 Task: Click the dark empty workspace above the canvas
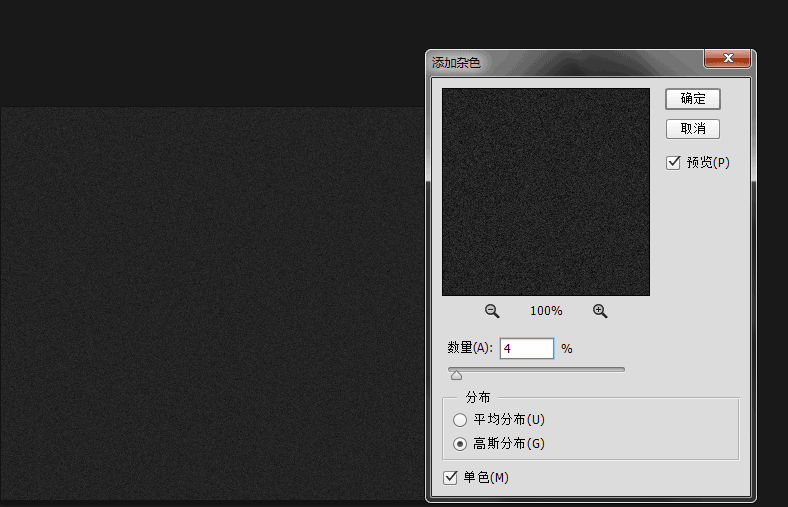(211, 53)
